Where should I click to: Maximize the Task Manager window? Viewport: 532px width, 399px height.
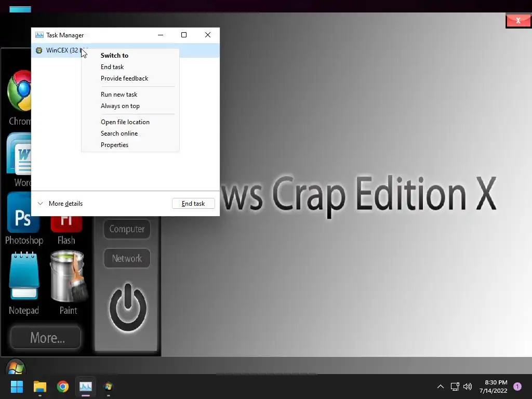(184, 35)
